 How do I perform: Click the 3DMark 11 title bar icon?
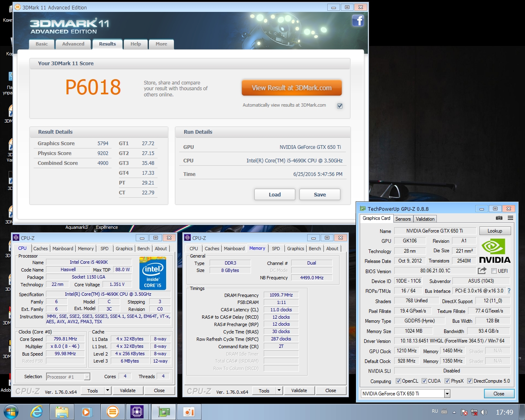point(18,7)
